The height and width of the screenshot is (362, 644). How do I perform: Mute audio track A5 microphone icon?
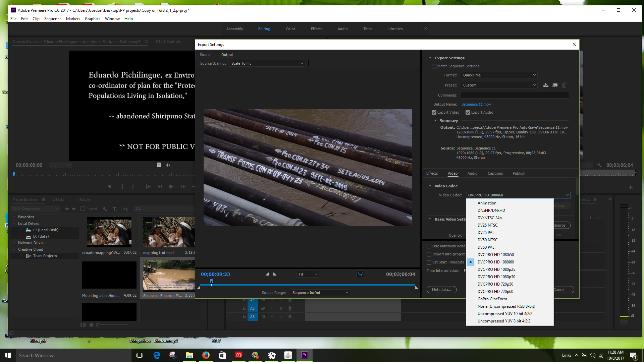290,308
